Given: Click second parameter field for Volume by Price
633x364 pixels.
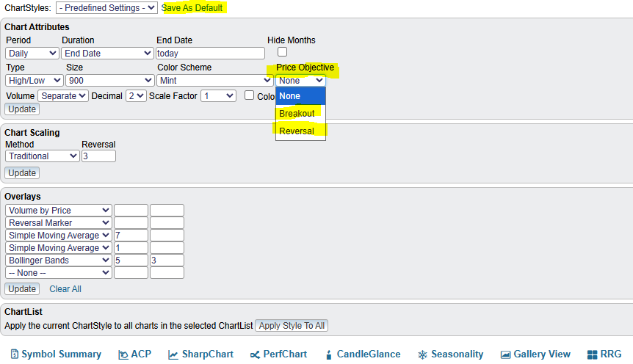Looking at the screenshot, I should [x=167, y=210].
